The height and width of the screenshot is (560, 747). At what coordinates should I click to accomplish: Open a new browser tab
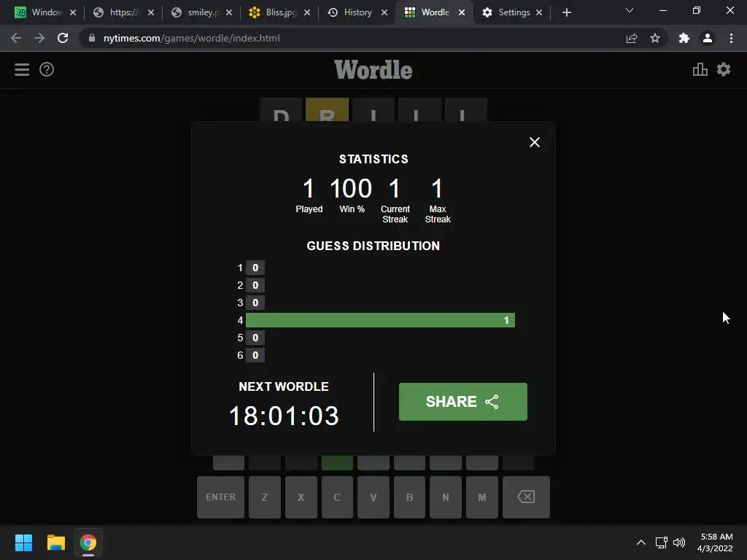[566, 12]
